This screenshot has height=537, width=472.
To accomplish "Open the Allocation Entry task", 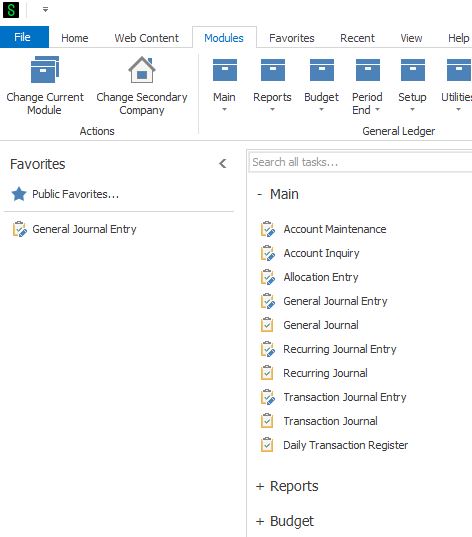I will point(321,277).
